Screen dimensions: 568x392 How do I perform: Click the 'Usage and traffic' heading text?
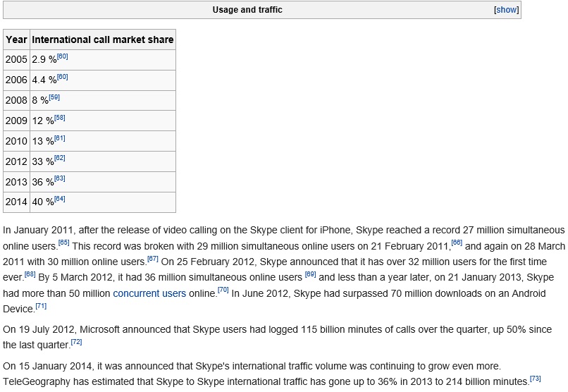(x=247, y=10)
